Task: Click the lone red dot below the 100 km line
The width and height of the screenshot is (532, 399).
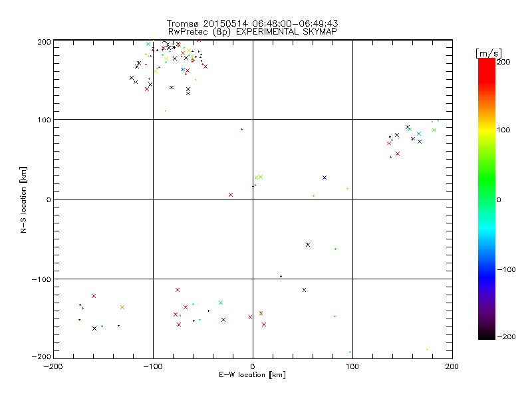Action: (x=241, y=129)
